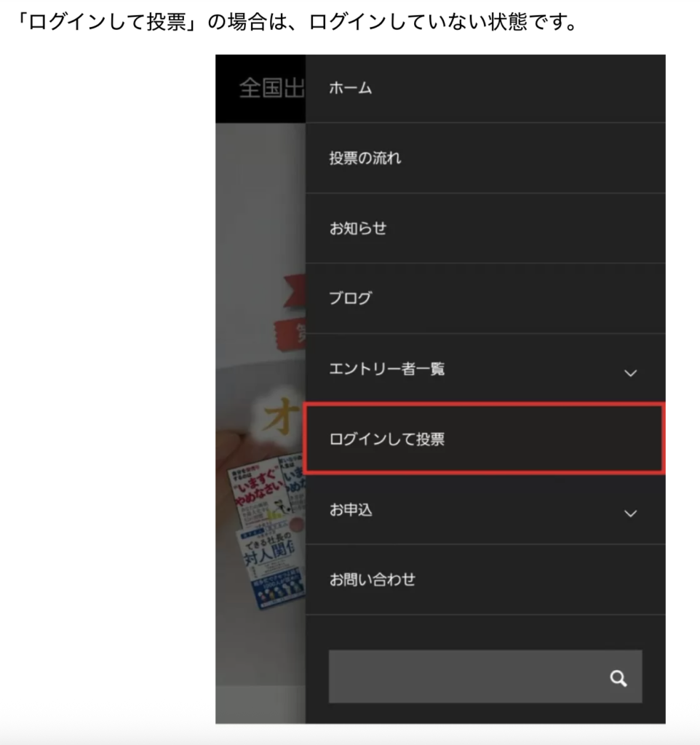The height and width of the screenshot is (745, 700).
Task: Expand the お申込 chevron arrow
Action: [630, 513]
